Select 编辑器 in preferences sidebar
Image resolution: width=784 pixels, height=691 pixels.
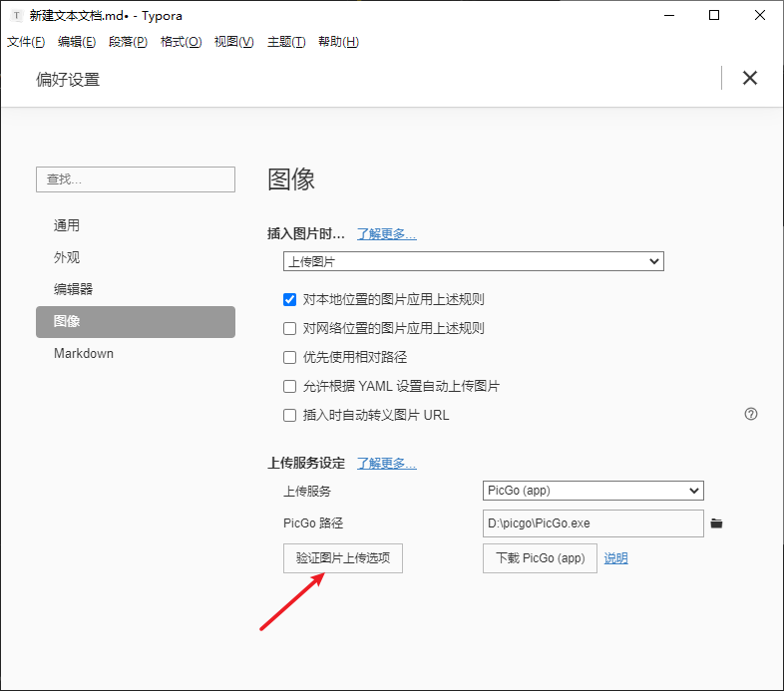click(136, 289)
